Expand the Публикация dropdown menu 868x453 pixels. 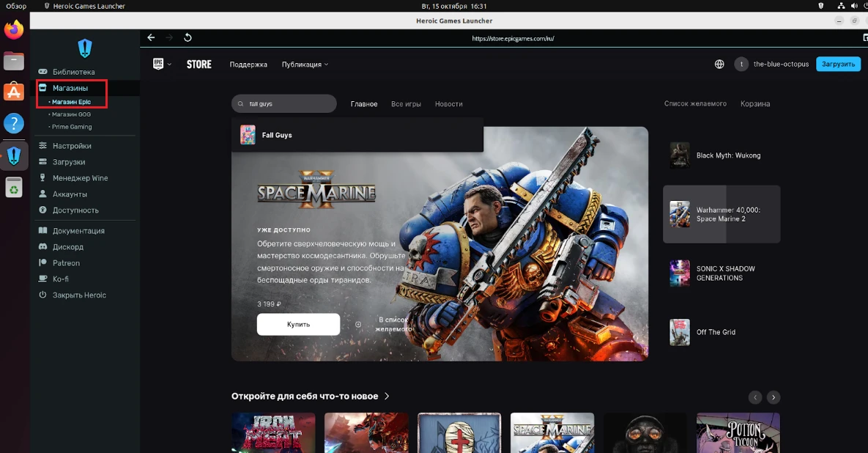coord(305,65)
